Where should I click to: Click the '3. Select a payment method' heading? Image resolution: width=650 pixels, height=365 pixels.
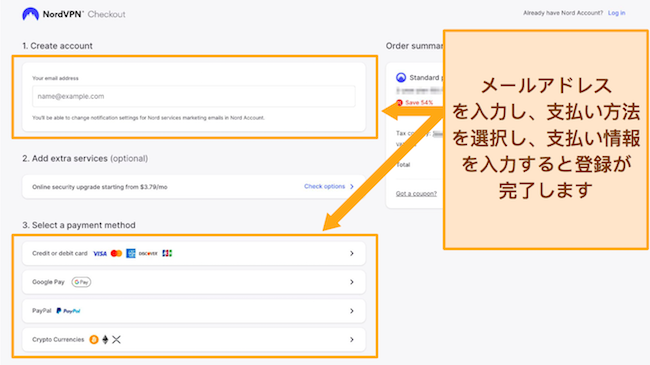click(x=79, y=225)
